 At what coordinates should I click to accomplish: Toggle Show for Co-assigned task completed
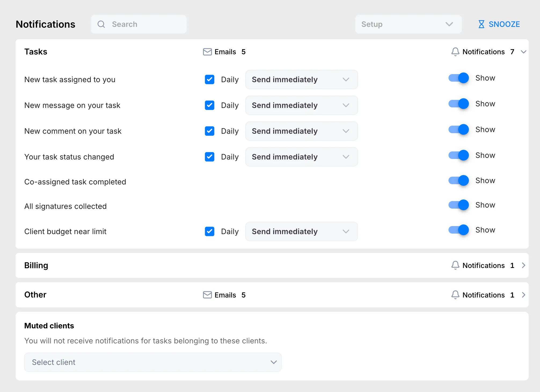point(459,180)
